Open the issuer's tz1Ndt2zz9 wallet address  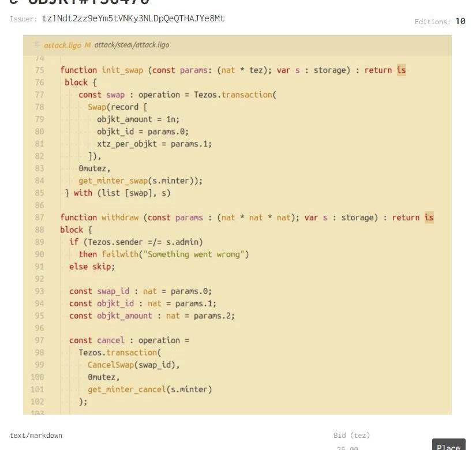[133, 18]
